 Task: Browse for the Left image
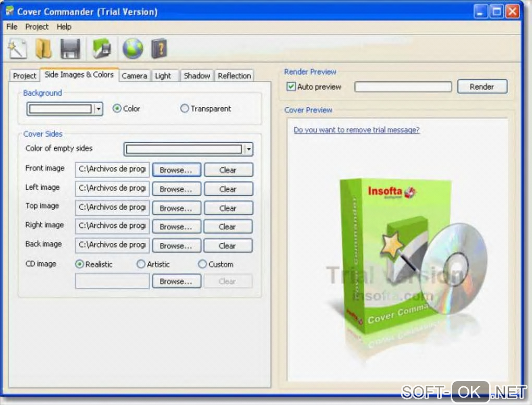tap(176, 189)
